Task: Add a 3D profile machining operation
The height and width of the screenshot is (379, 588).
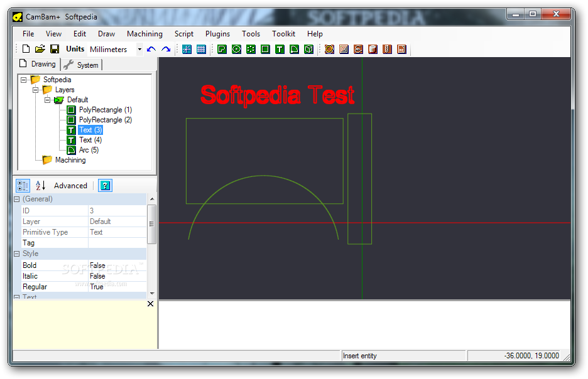Action: [x=373, y=49]
